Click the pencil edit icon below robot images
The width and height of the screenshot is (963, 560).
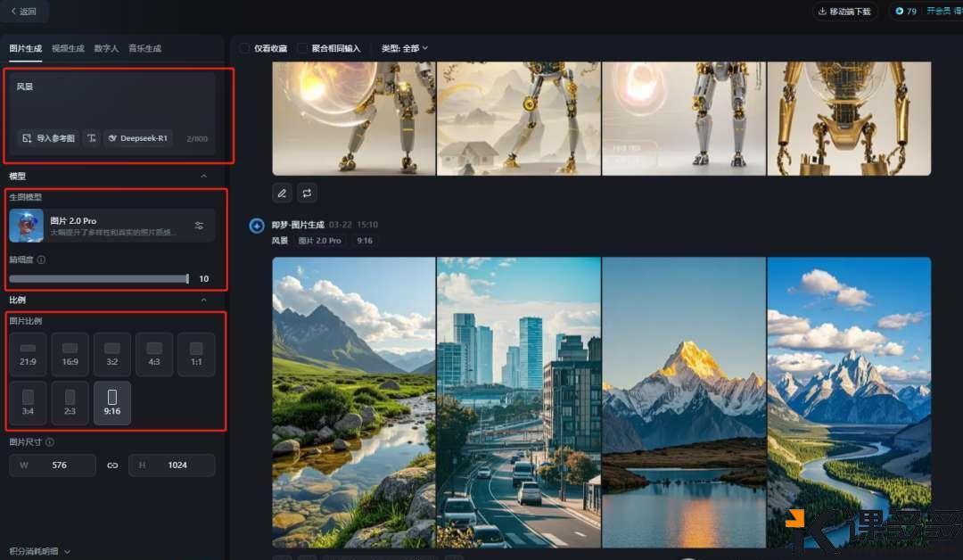282,193
